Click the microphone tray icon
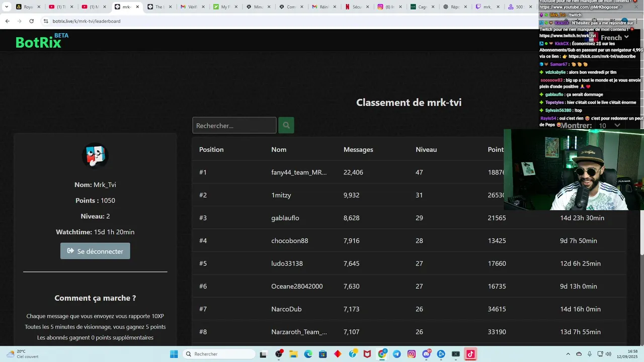Viewport: 644px width, 362px height. tap(589, 354)
